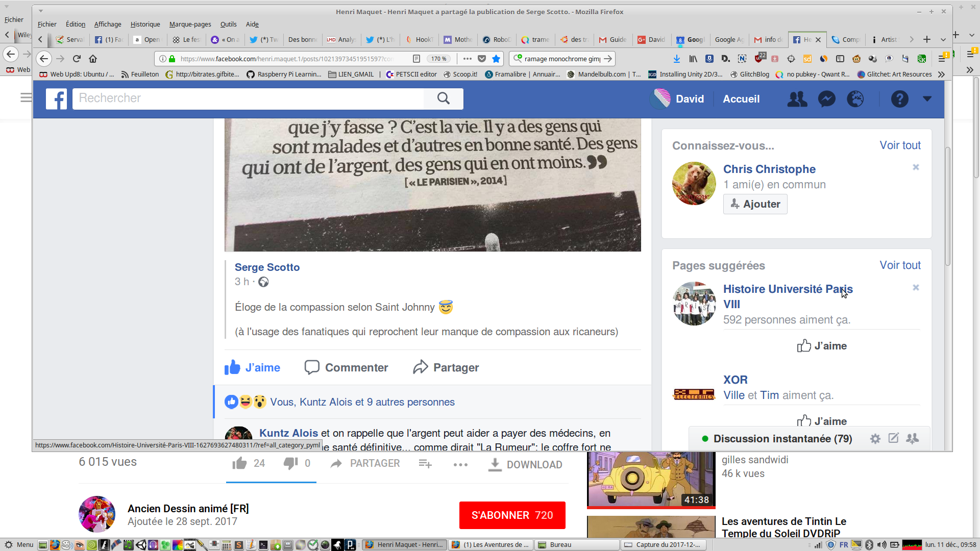Click Ajouter button for Chris Christophe
Screen dimensions: 980x551
coord(755,204)
